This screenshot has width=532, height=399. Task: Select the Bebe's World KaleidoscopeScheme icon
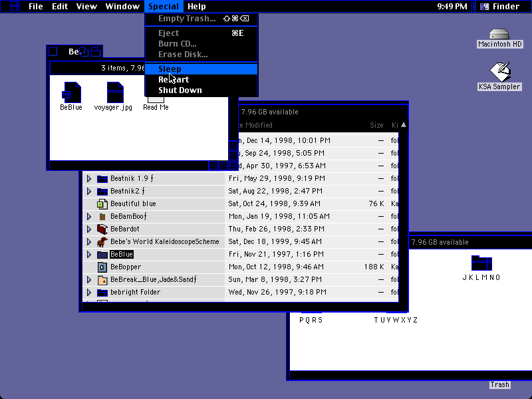(102, 241)
